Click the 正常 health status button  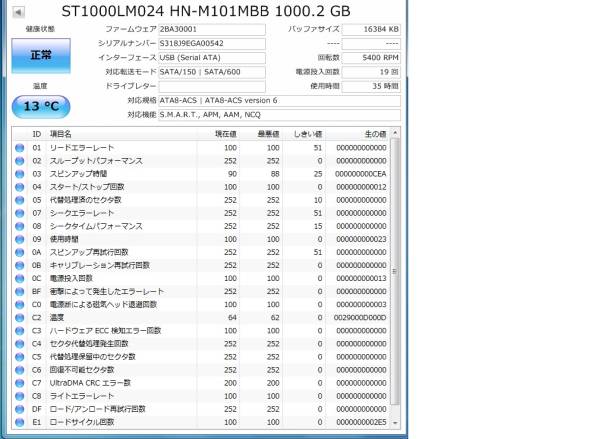click(x=41, y=55)
